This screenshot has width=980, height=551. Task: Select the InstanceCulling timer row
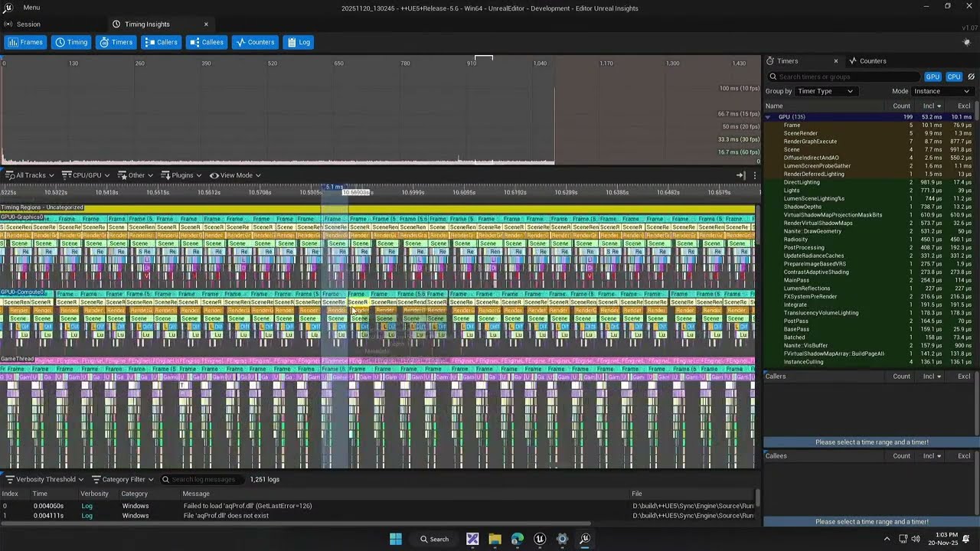(868, 362)
